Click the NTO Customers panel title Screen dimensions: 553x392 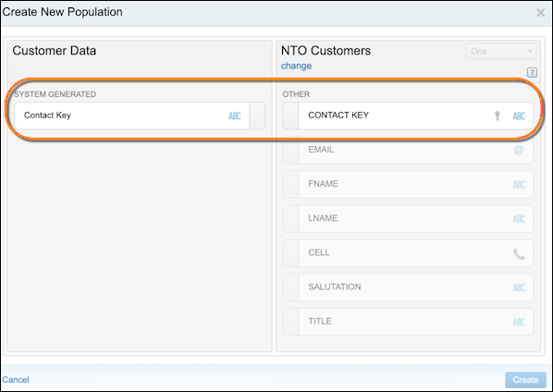[326, 51]
